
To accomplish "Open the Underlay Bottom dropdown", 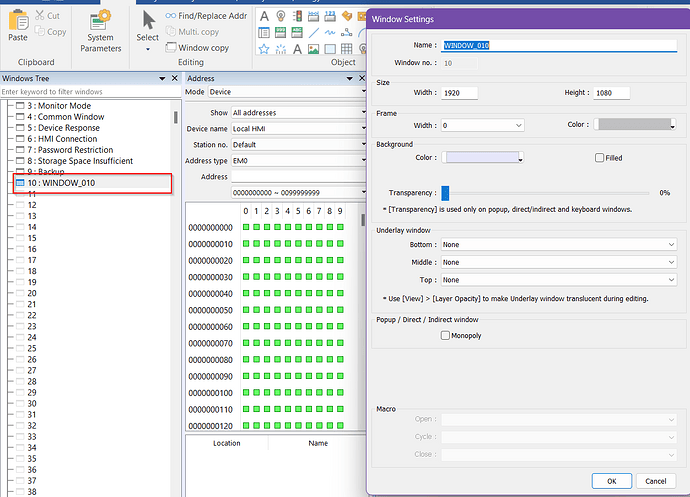I will point(559,244).
